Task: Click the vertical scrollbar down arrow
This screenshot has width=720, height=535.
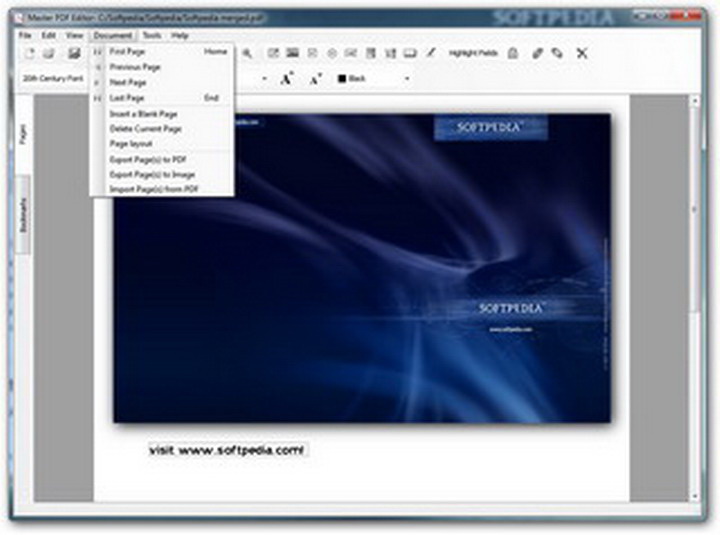Action: [x=695, y=496]
